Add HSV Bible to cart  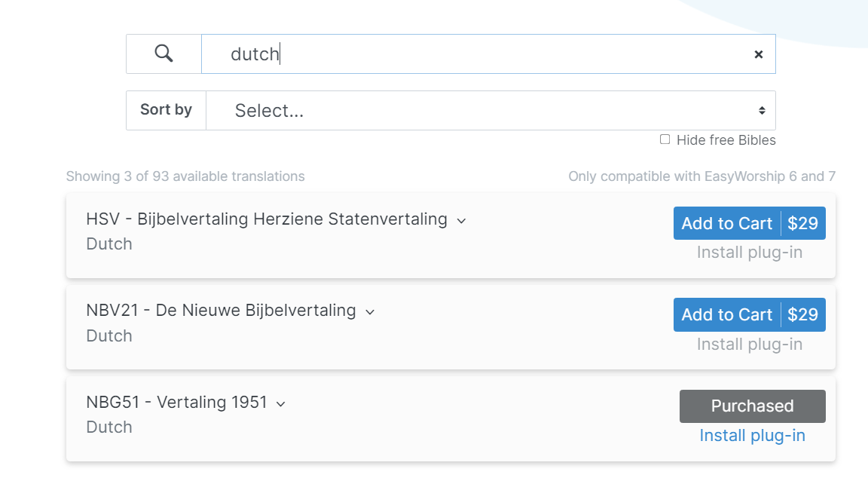pyautogui.click(x=726, y=223)
